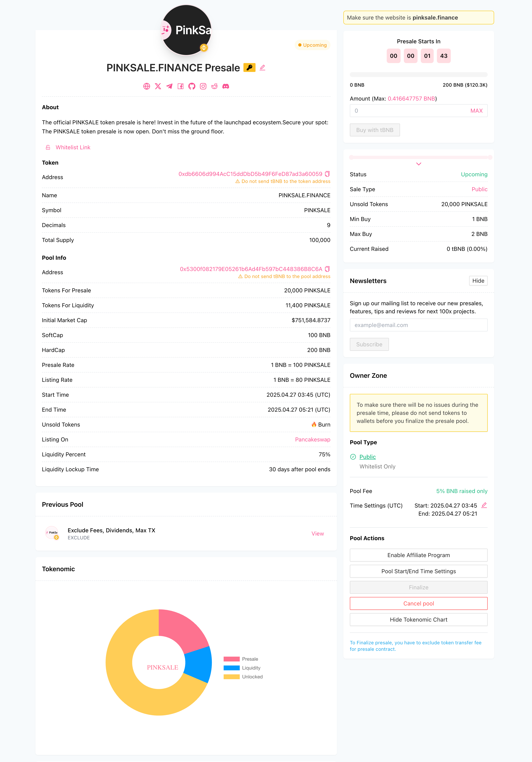The width and height of the screenshot is (532, 762).
Task: Click the HardCap 200 BNB value
Action: coord(319,350)
